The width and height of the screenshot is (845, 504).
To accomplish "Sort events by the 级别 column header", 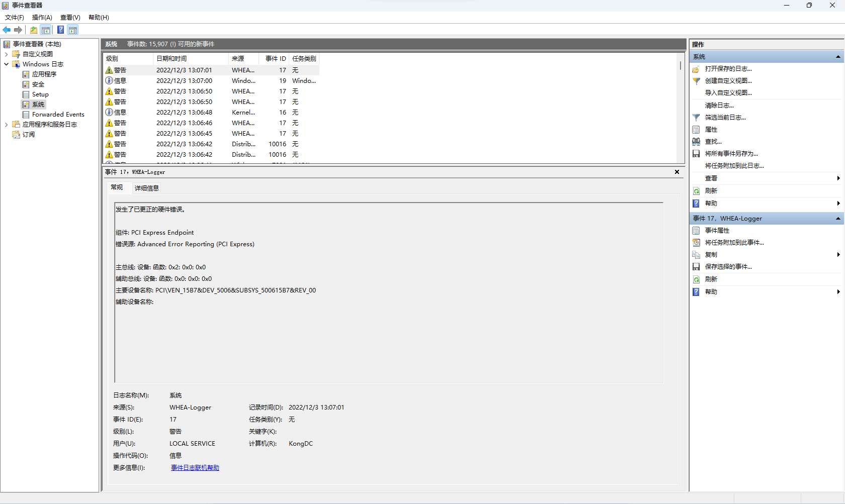I will [x=128, y=59].
